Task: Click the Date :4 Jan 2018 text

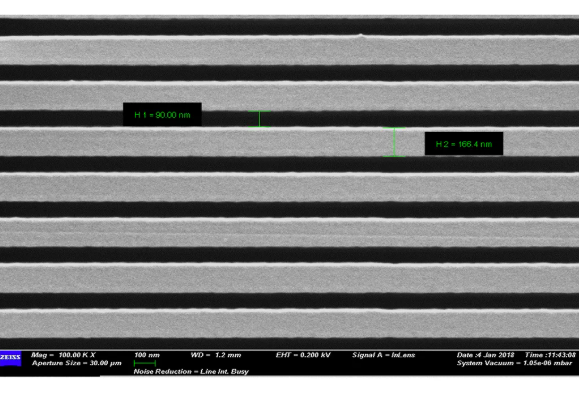Action: tap(485, 355)
